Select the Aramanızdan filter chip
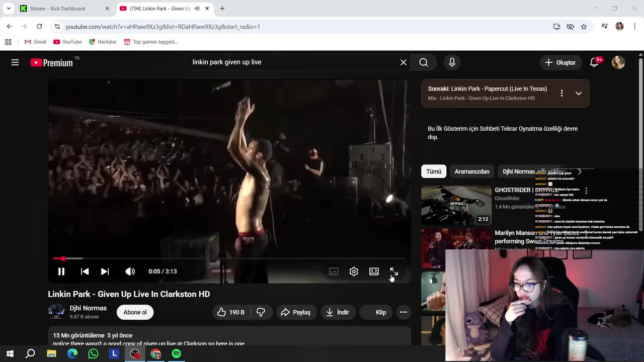This screenshot has height=362, width=644. [x=472, y=171]
